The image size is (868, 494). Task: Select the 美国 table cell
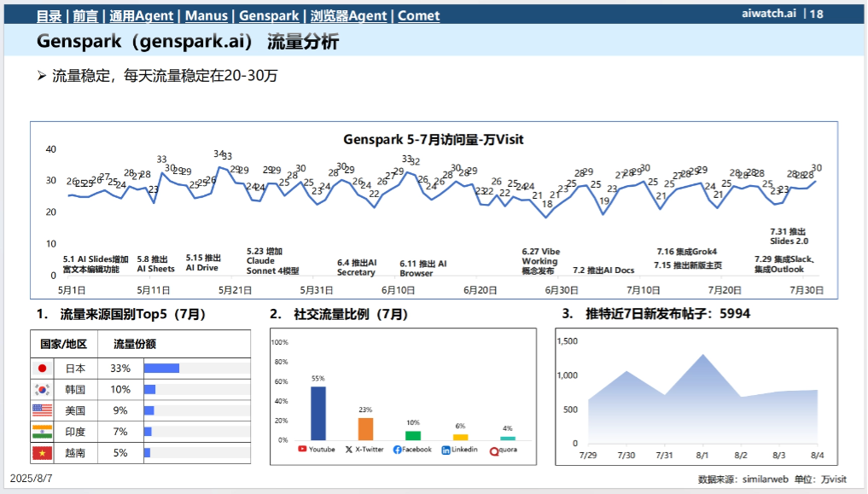75,410
